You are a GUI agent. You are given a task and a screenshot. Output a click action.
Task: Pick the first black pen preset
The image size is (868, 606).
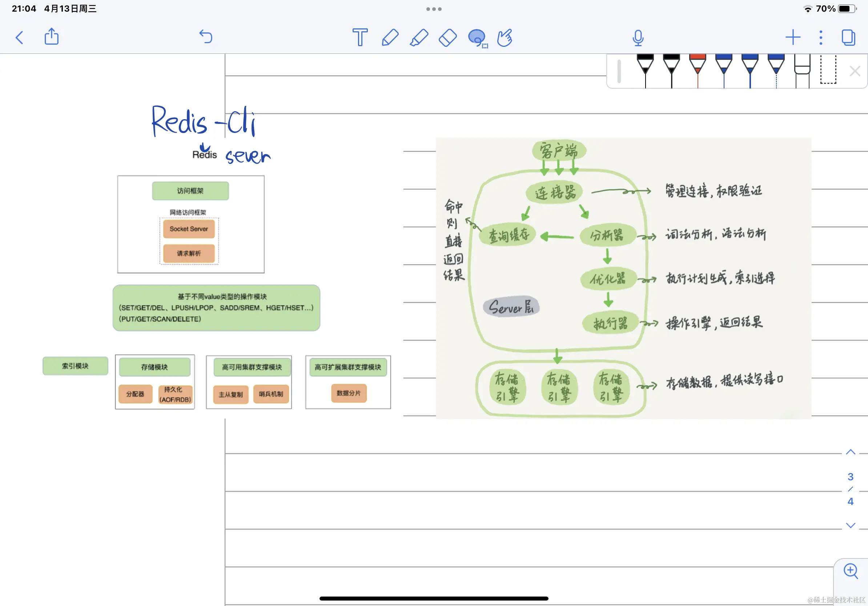tap(645, 70)
